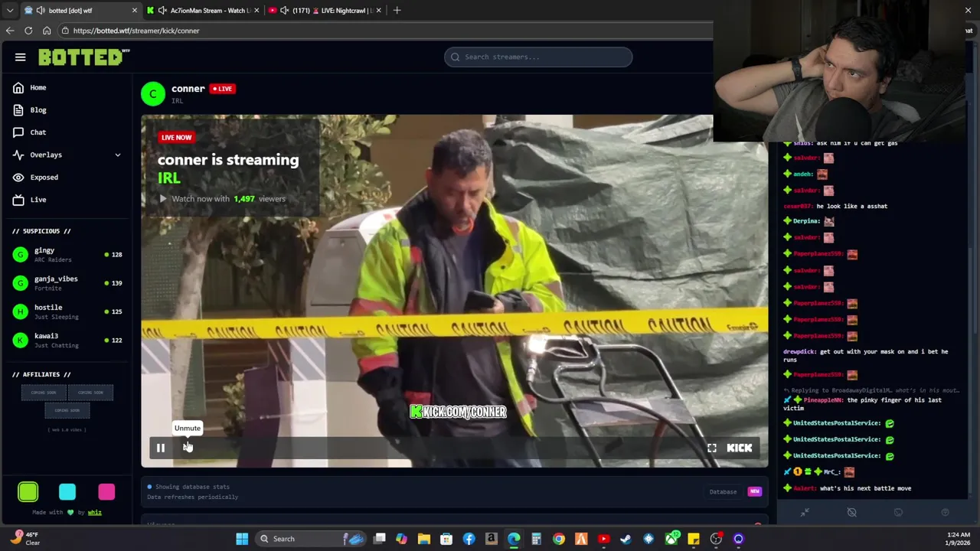Image resolution: width=980 pixels, height=551 pixels.
Task: Select suspicious streamer gingy
Action: tap(67, 255)
